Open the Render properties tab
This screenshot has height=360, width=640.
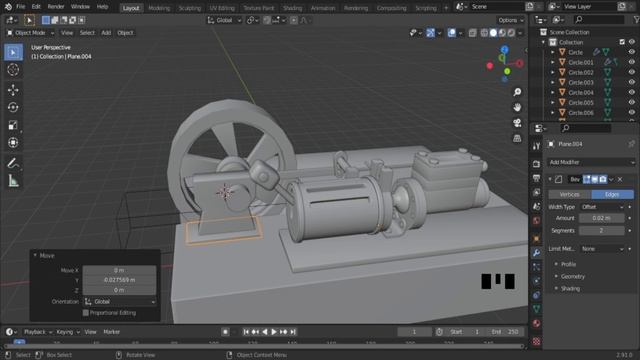coord(536,164)
